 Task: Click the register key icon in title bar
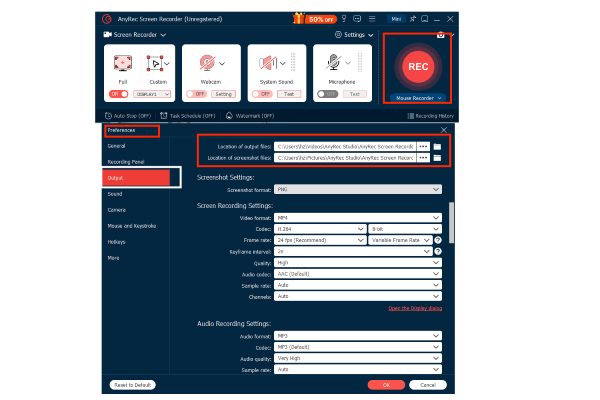[344, 18]
